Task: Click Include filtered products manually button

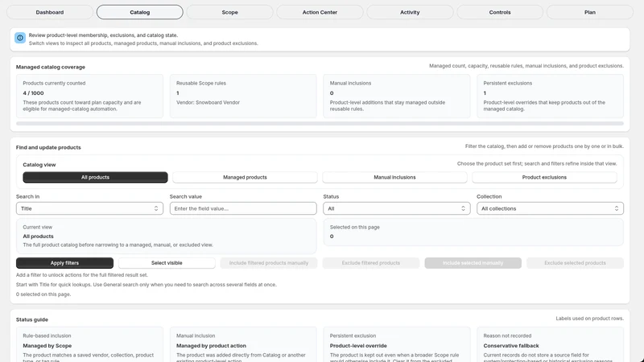Action: pyautogui.click(x=269, y=263)
